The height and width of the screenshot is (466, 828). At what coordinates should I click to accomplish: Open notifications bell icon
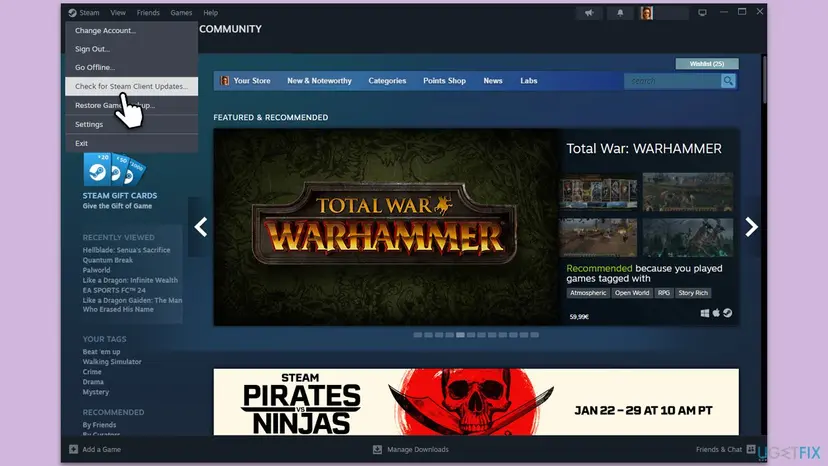(620, 13)
